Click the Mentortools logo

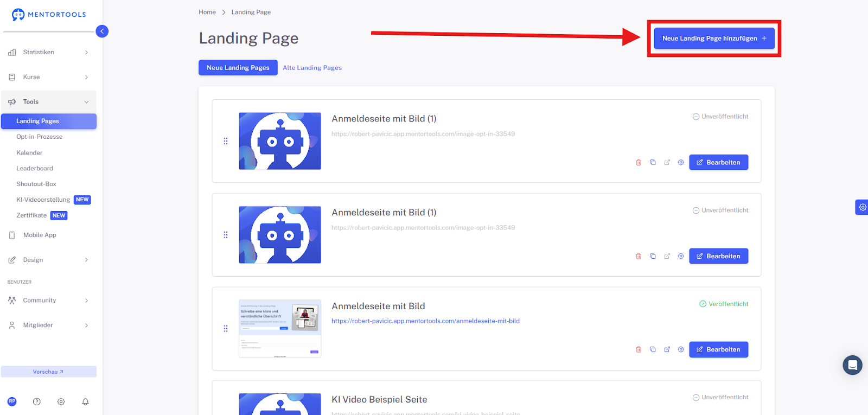[x=49, y=15]
